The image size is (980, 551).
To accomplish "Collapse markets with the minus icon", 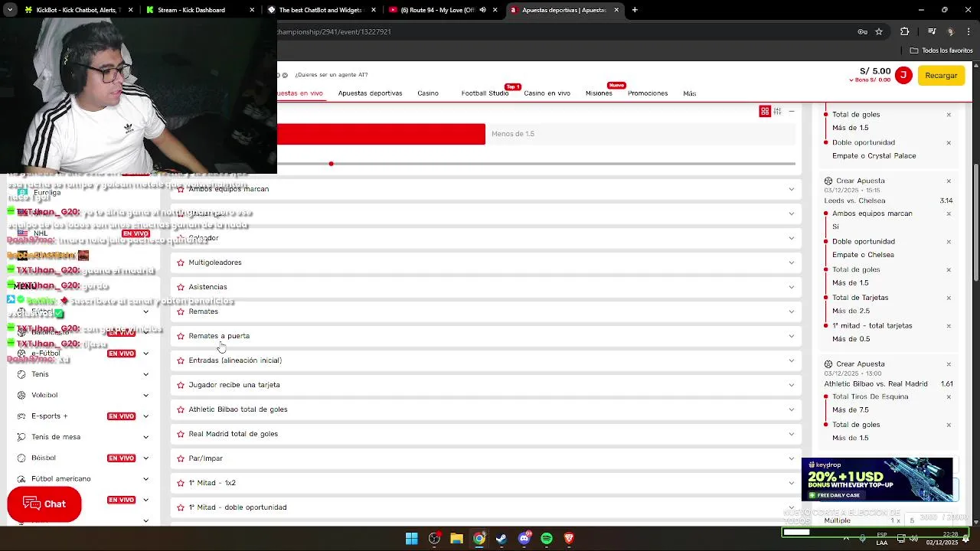I will click(792, 112).
